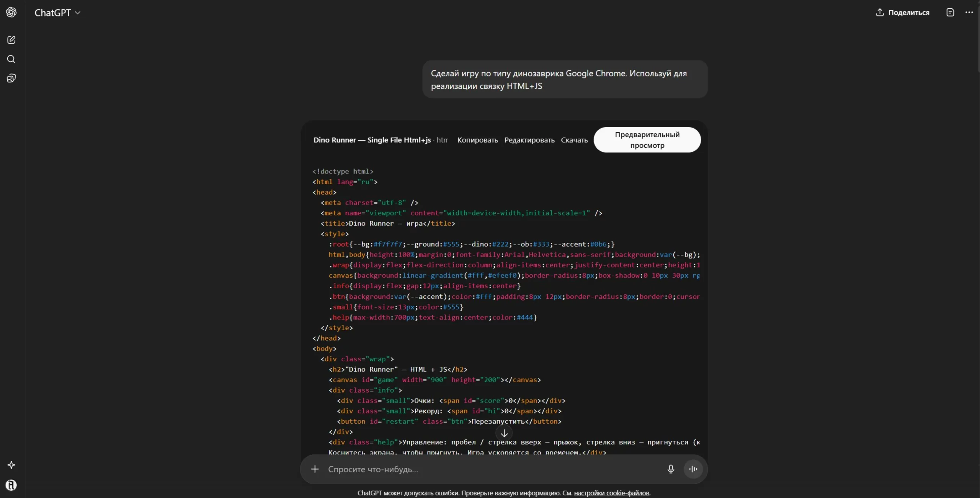Image resolution: width=980 pixels, height=498 pixels.
Task: Open the notes panel icon top right
Action: 950,12
